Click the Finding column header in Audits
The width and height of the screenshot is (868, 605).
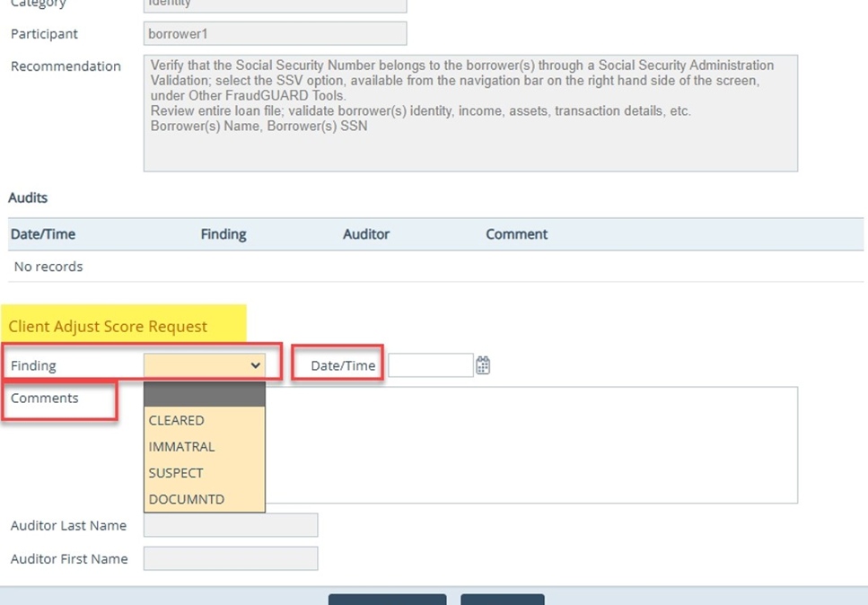[224, 234]
